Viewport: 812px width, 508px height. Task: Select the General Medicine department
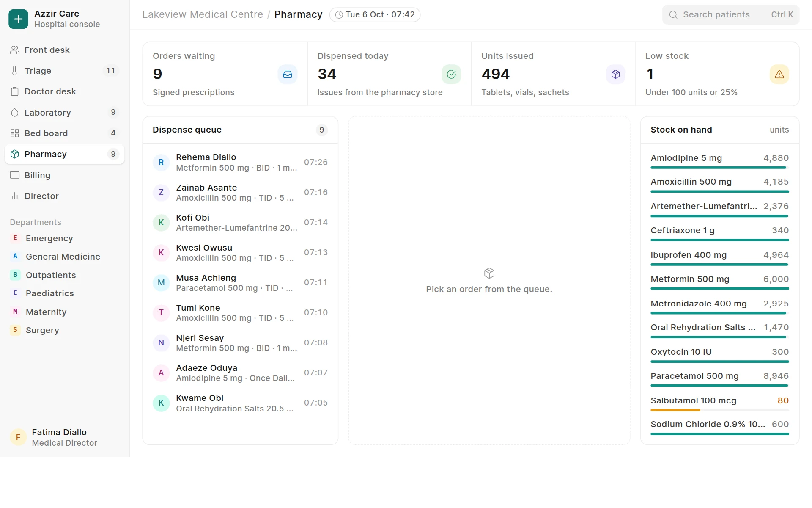pyautogui.click(x=65, y=257)
